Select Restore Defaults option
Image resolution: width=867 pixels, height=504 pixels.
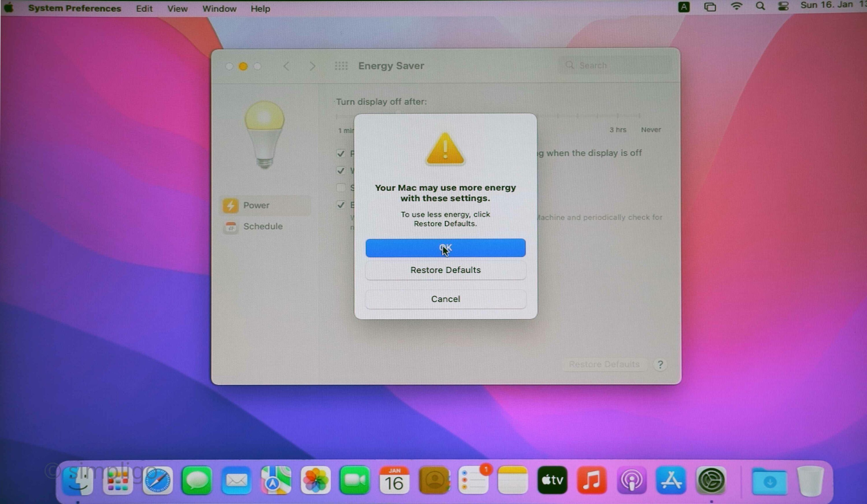point(446,270)
